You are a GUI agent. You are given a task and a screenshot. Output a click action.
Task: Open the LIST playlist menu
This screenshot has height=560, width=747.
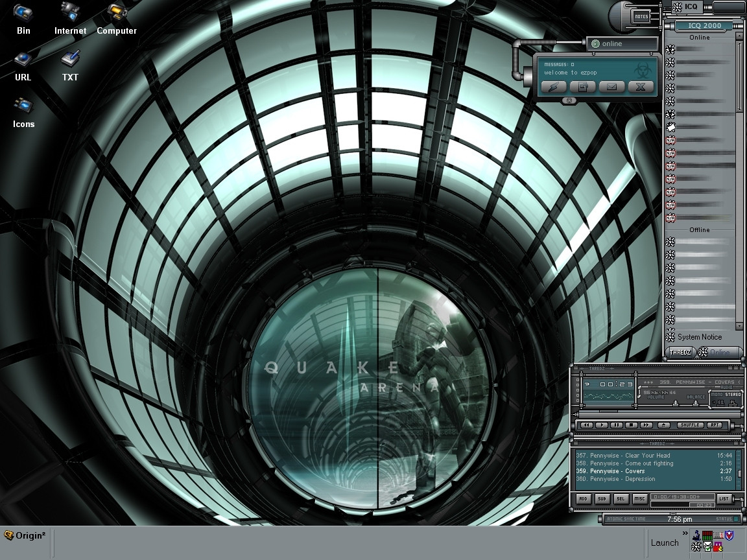coord(724,499)
